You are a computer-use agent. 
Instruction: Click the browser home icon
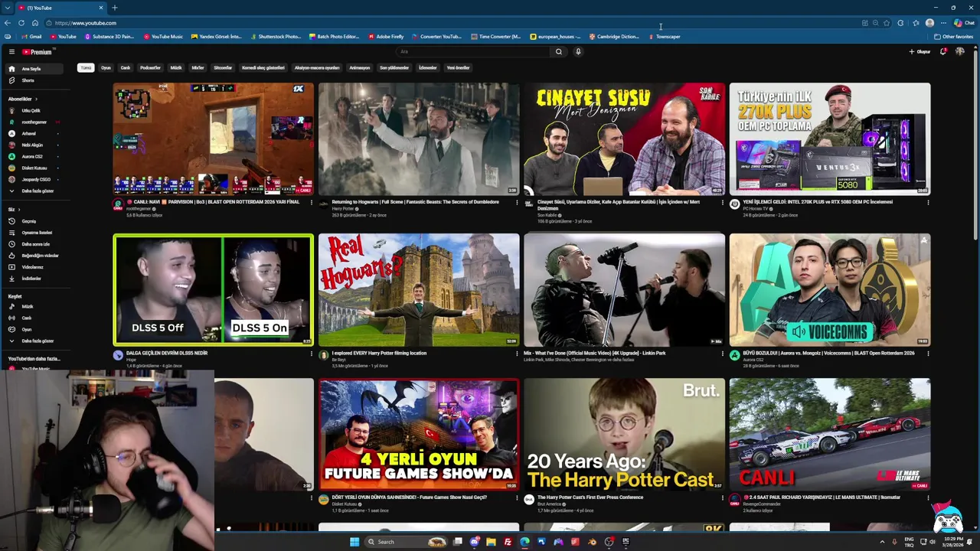point(34,23)
